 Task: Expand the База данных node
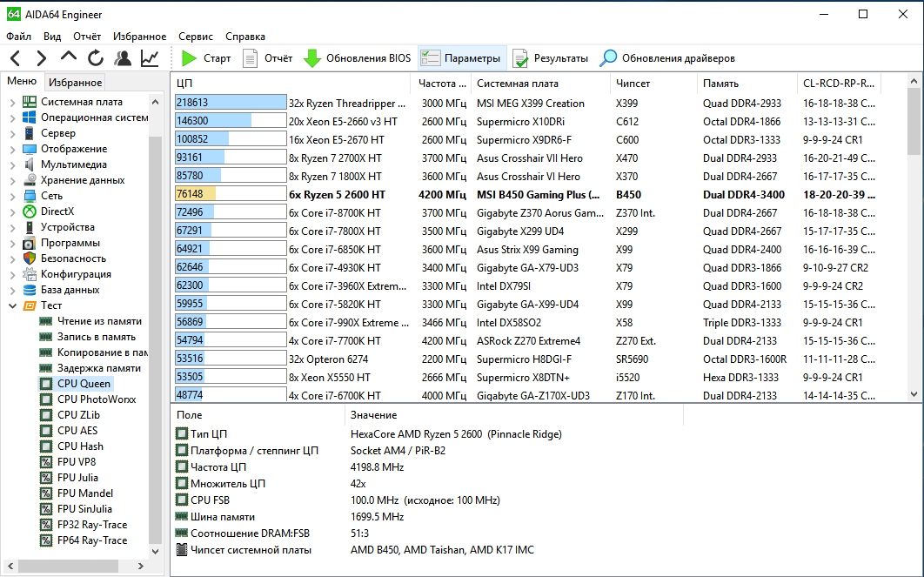tap(12, 291)
